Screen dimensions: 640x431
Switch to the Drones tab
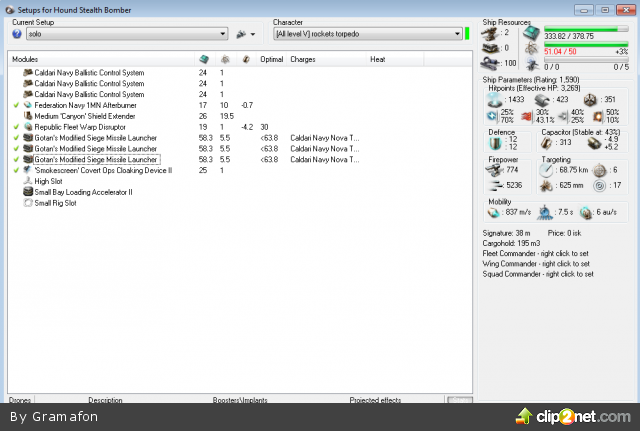(20, 400)
